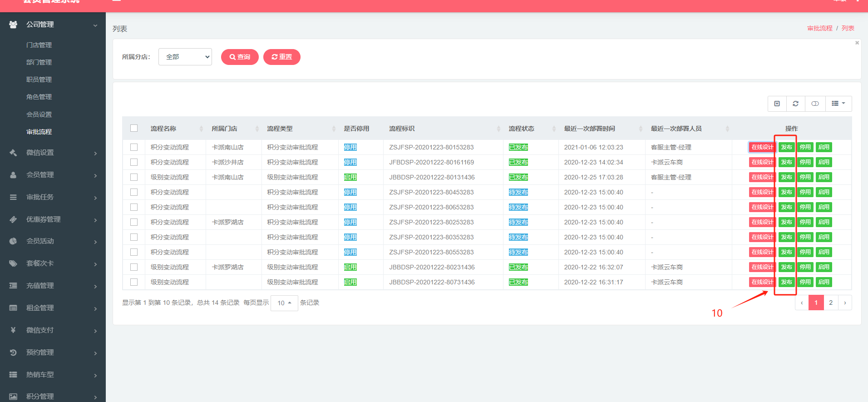Image resolution: width=868 pixels, height=402 pixels.
Task: Close the search panel with the x icon
Action: (857, 43)
